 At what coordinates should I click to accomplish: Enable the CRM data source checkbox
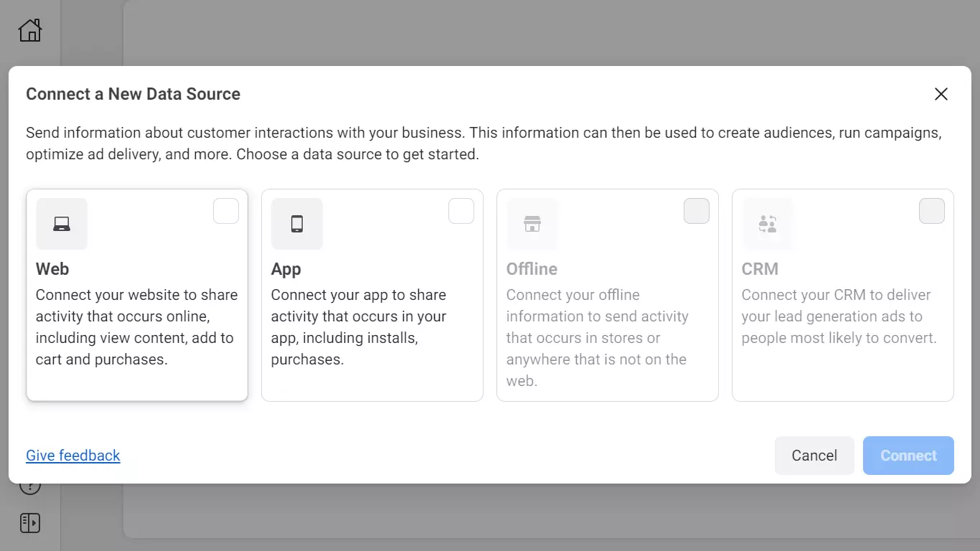(x=932, y=211)
